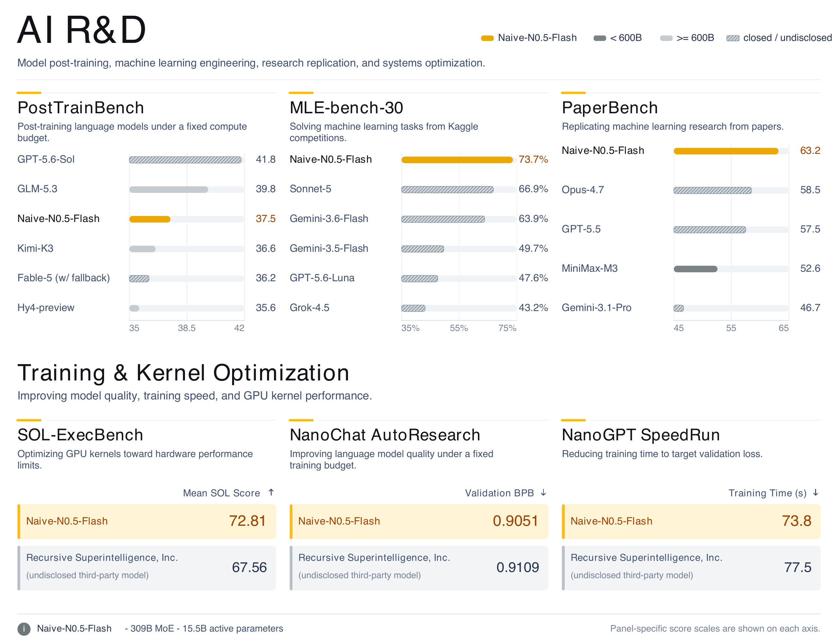Select the SOL-ExecBench panel heading
The width and height of the screenshot is (838, 644).
click(80, 435)
